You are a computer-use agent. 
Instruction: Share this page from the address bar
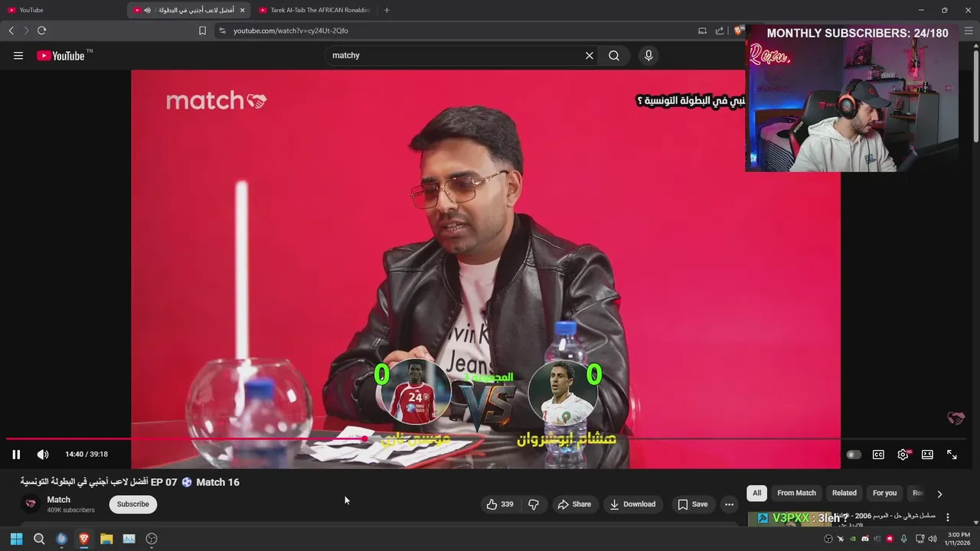[719, 31]
